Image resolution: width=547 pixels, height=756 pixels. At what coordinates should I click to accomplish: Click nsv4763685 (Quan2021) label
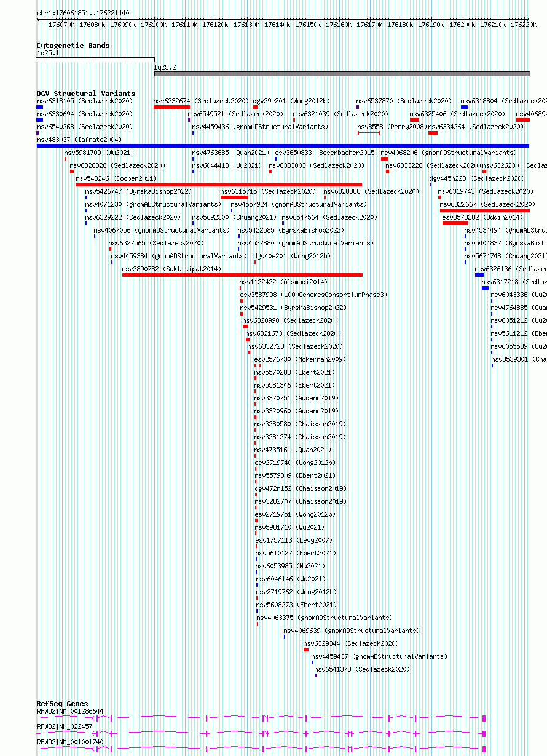(x=230, y=153)
